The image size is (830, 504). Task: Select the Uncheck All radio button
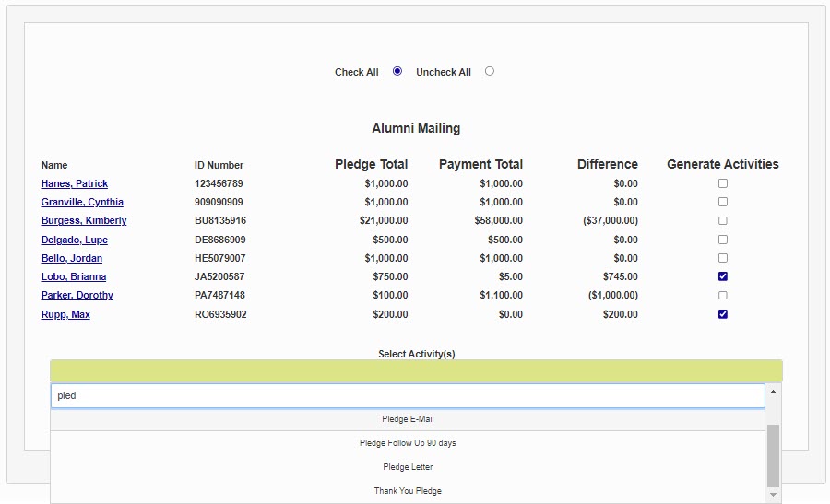click(489, 71)
